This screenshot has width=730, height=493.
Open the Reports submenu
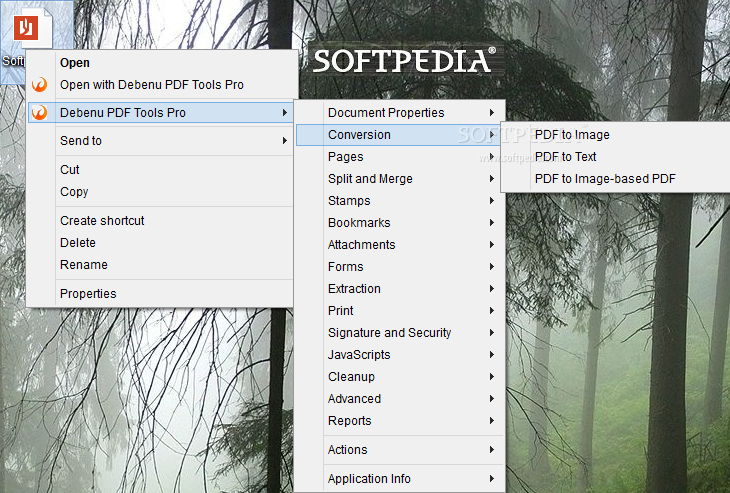click(400, 420)
